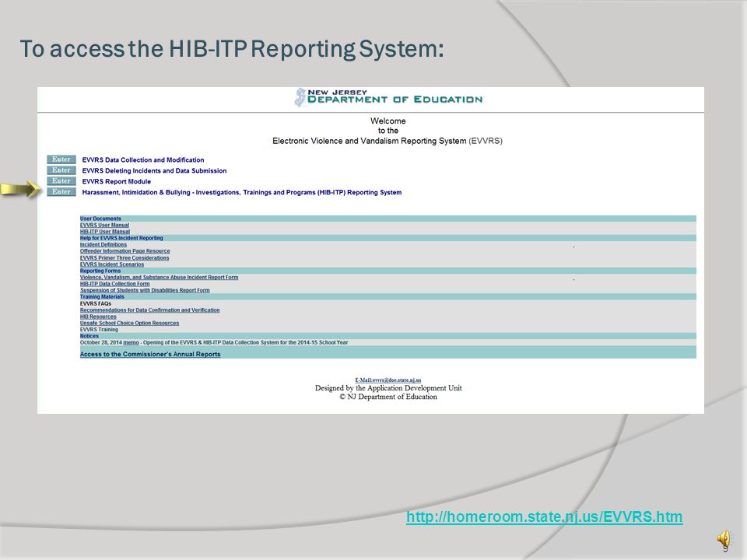Screen dimensions: 747x560
Task: Click the slide title about HIB-ITP access
Action: click(232, 49)
